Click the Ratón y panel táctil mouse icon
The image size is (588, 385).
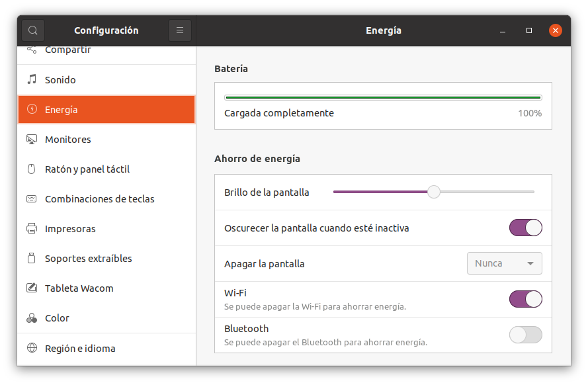pos(32,169)
